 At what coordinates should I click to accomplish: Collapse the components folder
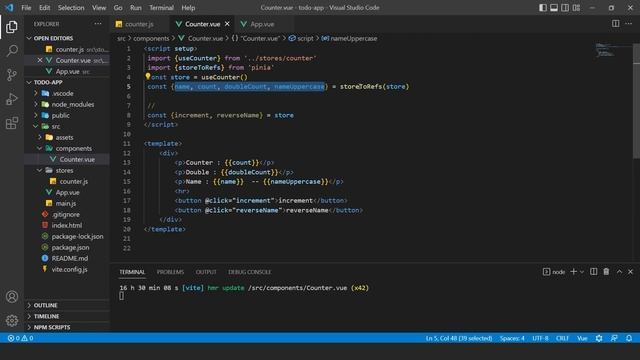coord(40,148)
